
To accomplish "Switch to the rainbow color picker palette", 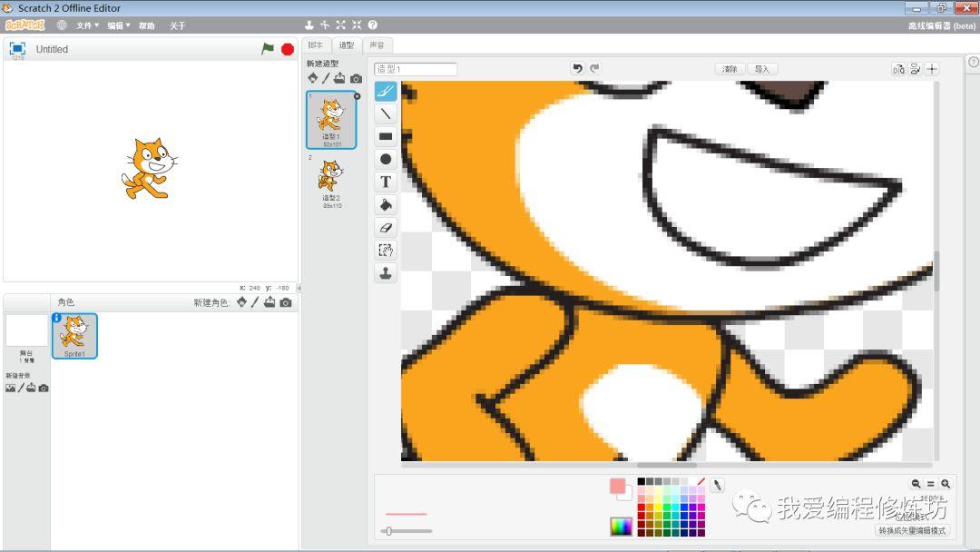I will 621,527.
